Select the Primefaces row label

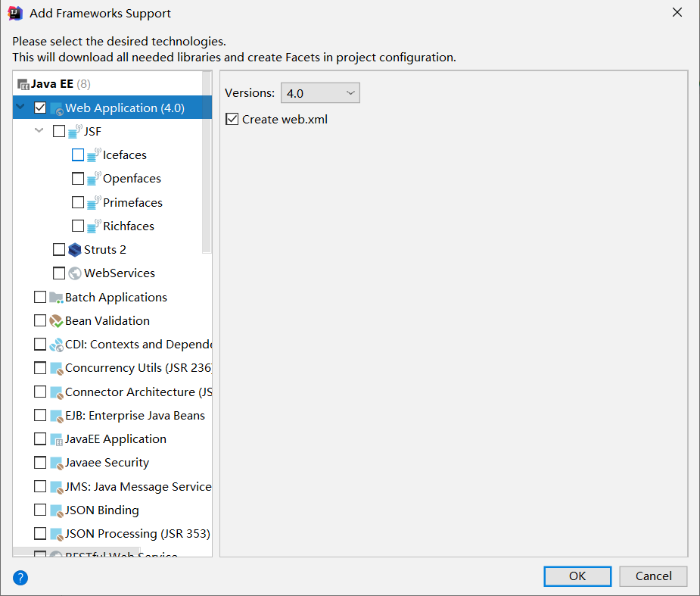(132, 202)
